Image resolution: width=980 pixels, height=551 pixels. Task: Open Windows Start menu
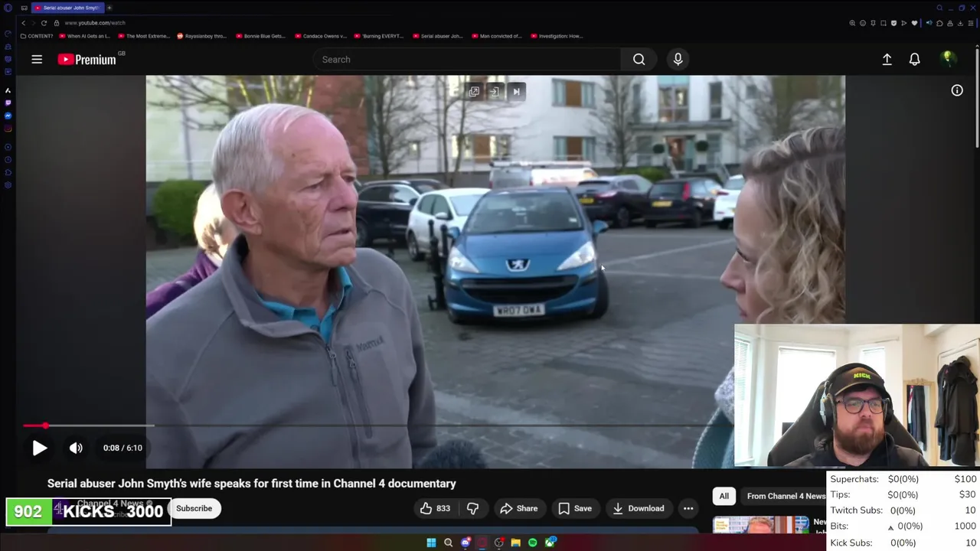tap(431, 543)
